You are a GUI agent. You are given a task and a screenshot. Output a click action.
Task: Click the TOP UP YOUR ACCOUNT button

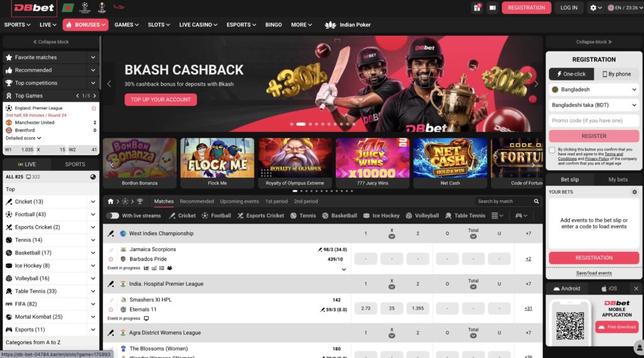[160, 100]
